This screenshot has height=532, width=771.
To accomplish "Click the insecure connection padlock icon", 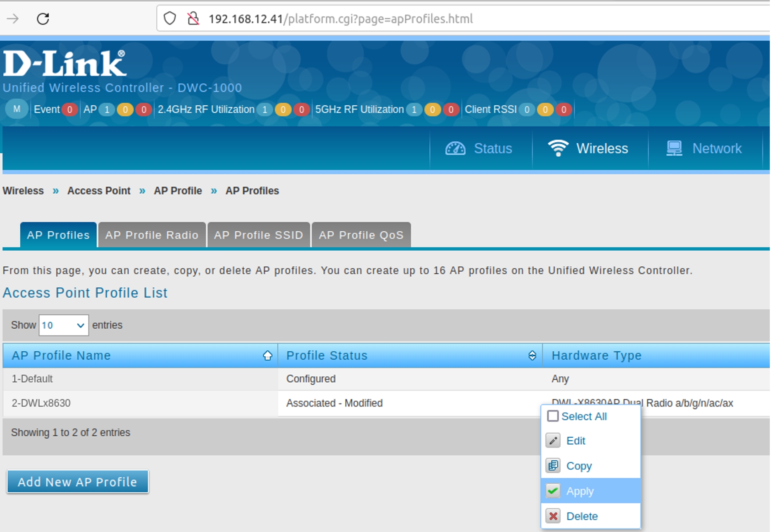I will click(193, 18).
